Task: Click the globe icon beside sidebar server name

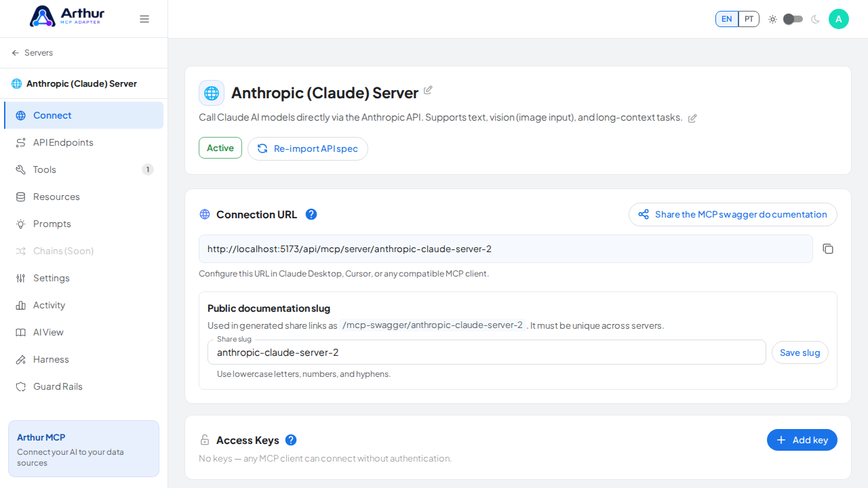Action: click(16, 84)
